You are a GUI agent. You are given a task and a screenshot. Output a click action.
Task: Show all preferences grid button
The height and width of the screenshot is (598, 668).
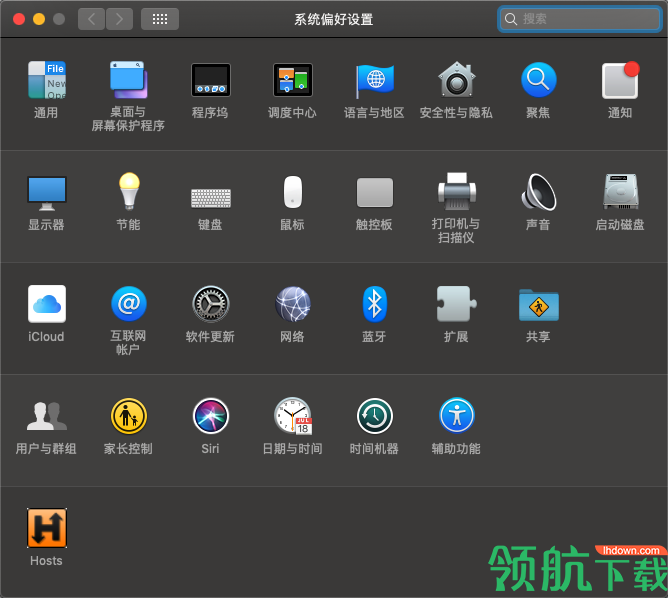coord(160,19)
